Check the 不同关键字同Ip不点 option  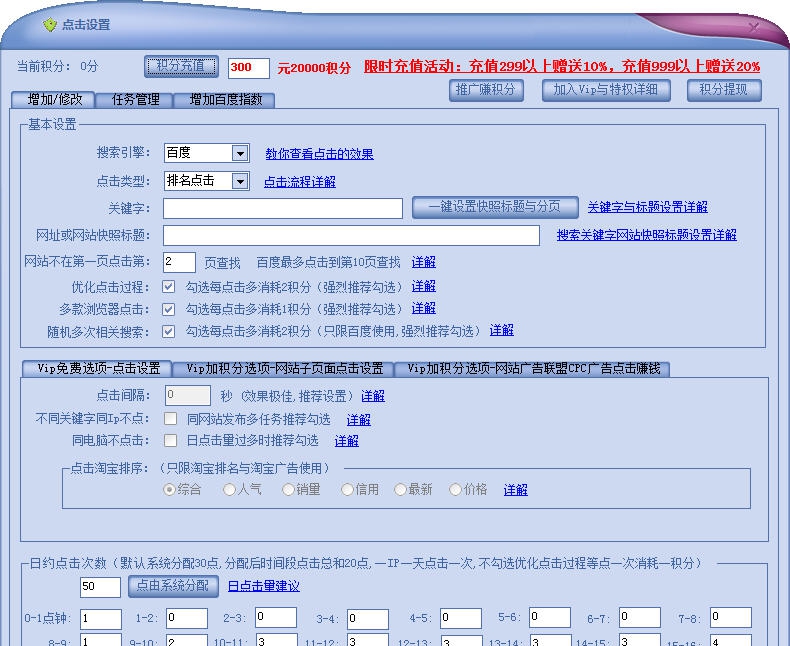click(x=171, y=419)
